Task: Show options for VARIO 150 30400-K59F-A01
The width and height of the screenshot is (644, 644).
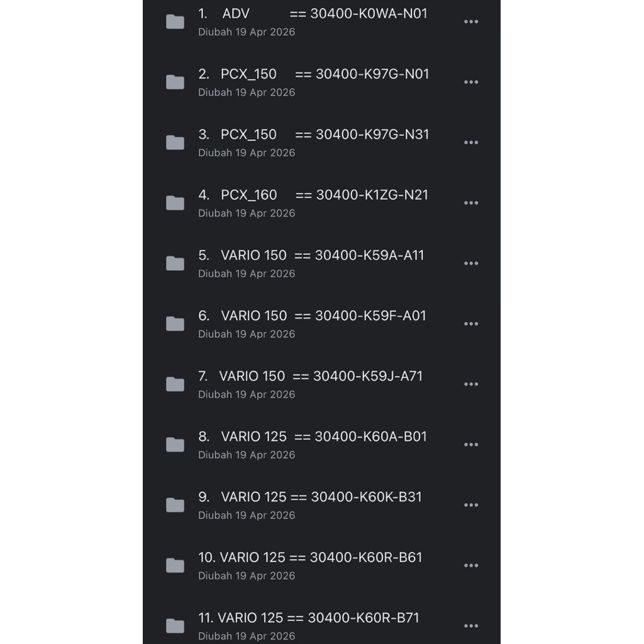Action: coord(470,324)
